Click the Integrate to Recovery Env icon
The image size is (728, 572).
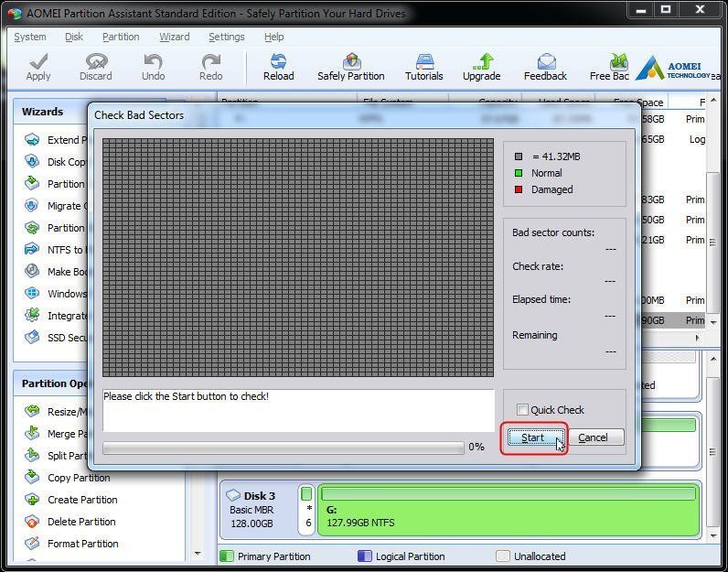coord(32,315)
